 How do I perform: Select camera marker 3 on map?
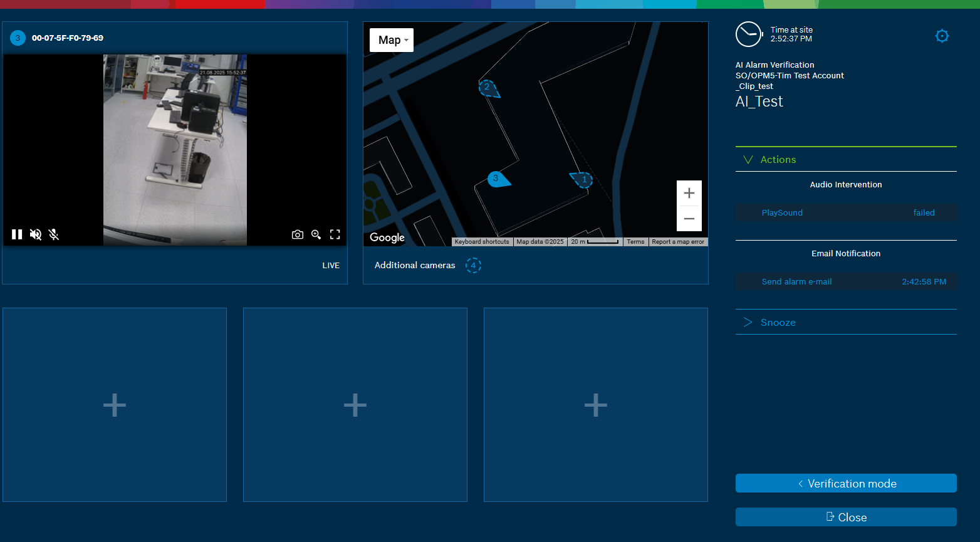pos(496,179)
